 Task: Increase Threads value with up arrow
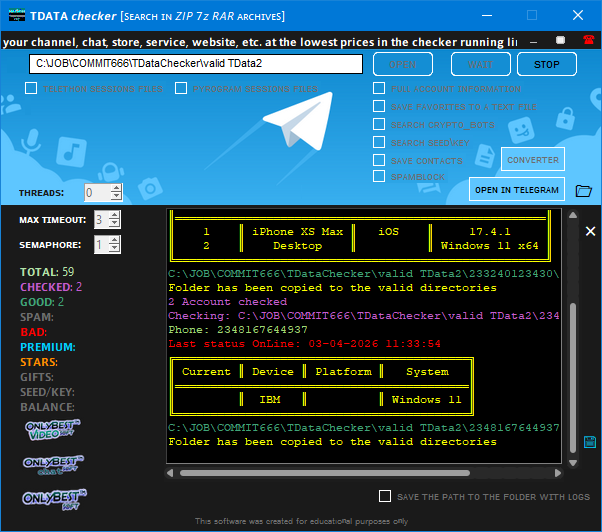[116, 188]
